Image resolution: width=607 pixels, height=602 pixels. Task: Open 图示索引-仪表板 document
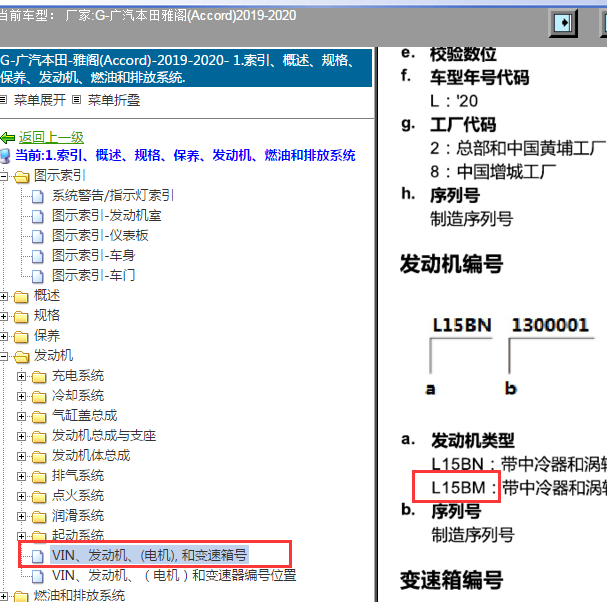click(x=100, y=235)
